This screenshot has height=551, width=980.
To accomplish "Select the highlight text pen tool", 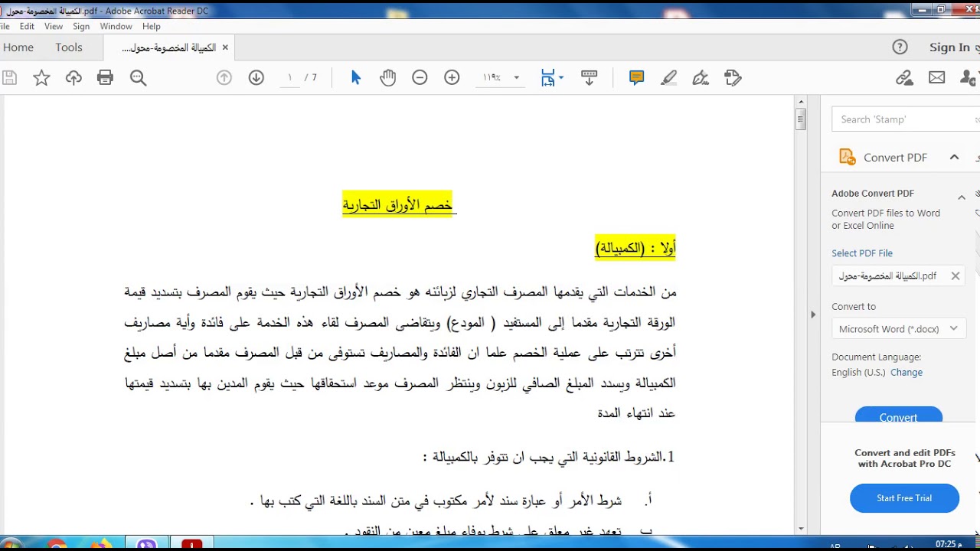I will click(x=668, y=77).
